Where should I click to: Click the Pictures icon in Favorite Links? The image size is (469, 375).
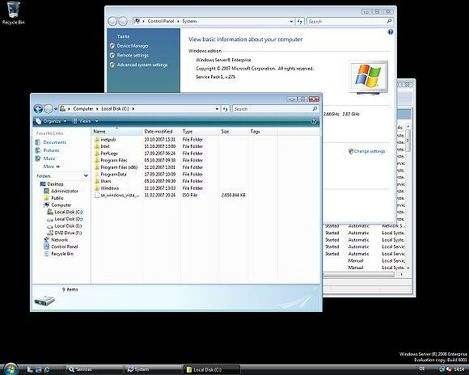pyautogui.click(x=38, y=150)
